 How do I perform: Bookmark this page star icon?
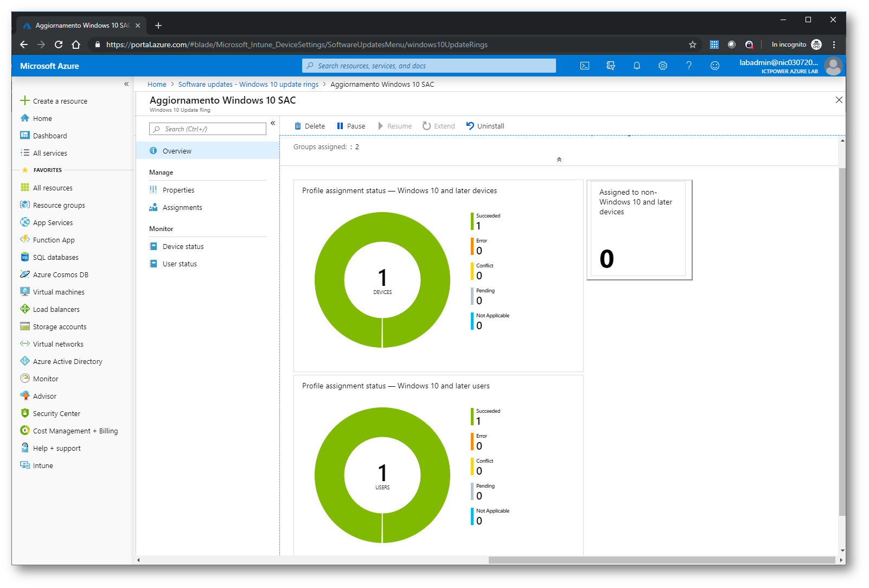693,44
